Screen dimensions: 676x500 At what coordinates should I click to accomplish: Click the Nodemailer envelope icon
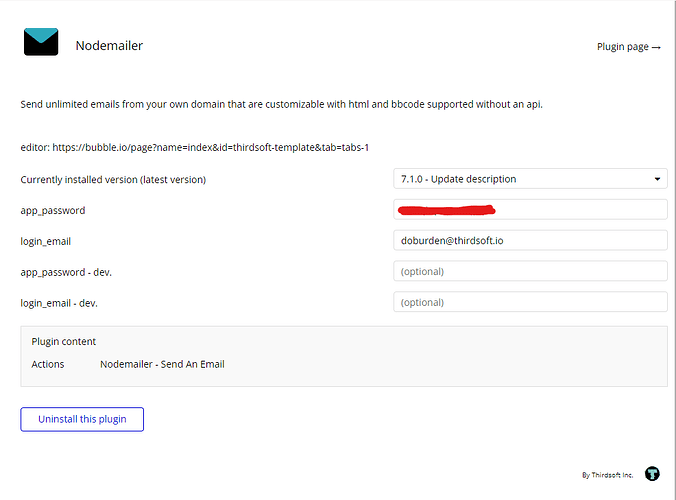pos(41,42)
